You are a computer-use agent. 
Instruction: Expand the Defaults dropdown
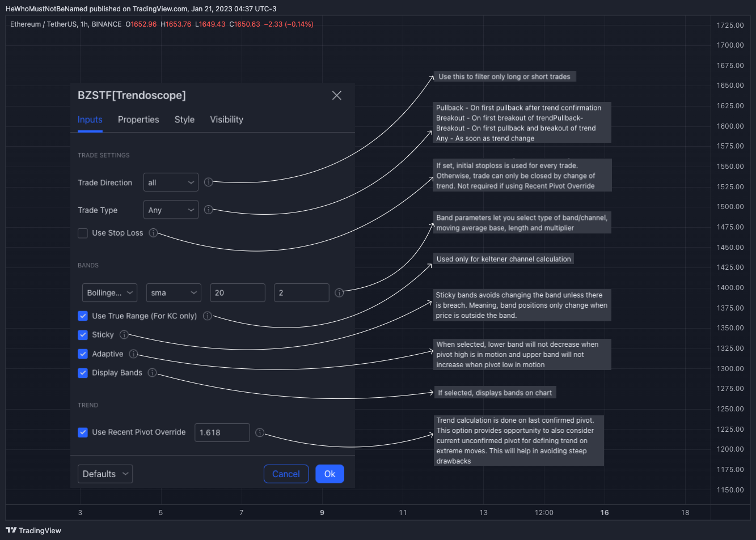(x=105, y=474)
